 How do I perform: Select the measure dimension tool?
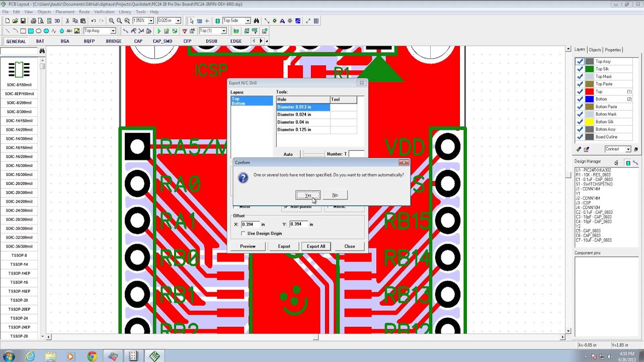tap(308, 21)
